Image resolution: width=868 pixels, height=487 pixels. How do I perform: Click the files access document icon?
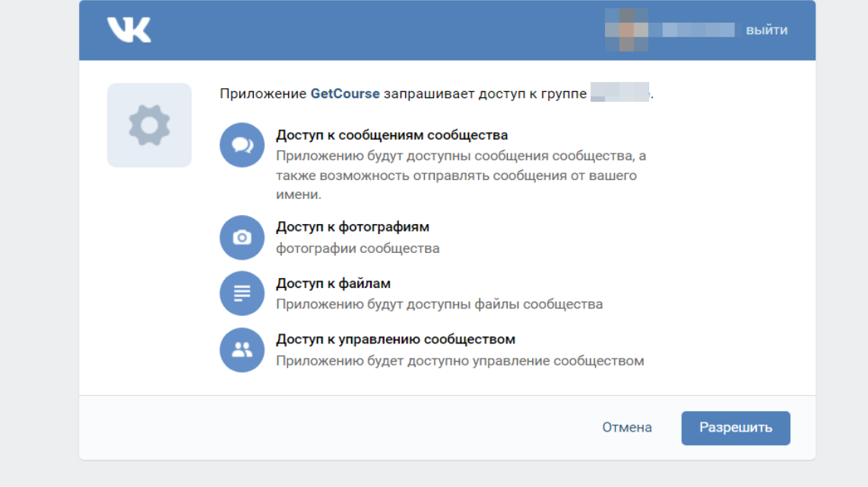coord(242,293)
